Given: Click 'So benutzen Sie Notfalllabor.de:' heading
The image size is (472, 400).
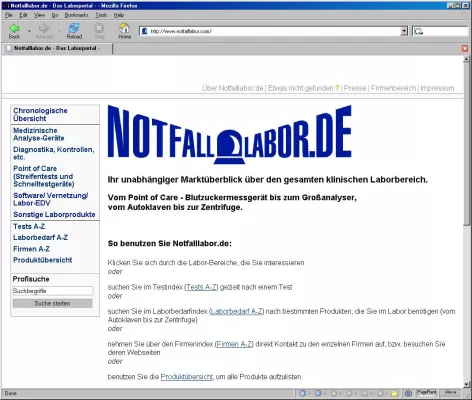Looking at the screenshot, I should click(x=170, y=243).
